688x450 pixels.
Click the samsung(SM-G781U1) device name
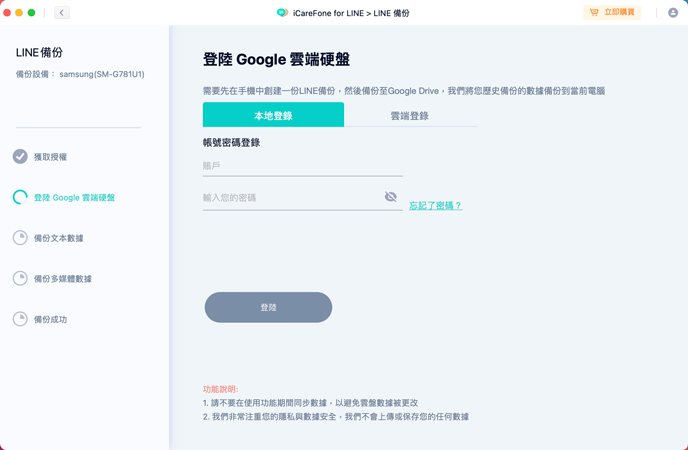click(x=102, y=74)
